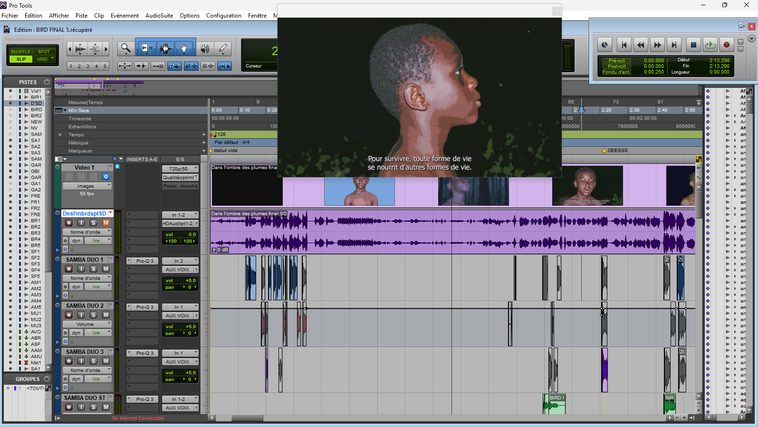Screen dimensions: 758x427
Task: Select the BIR1 track in PISTES list
Action: 36,97
